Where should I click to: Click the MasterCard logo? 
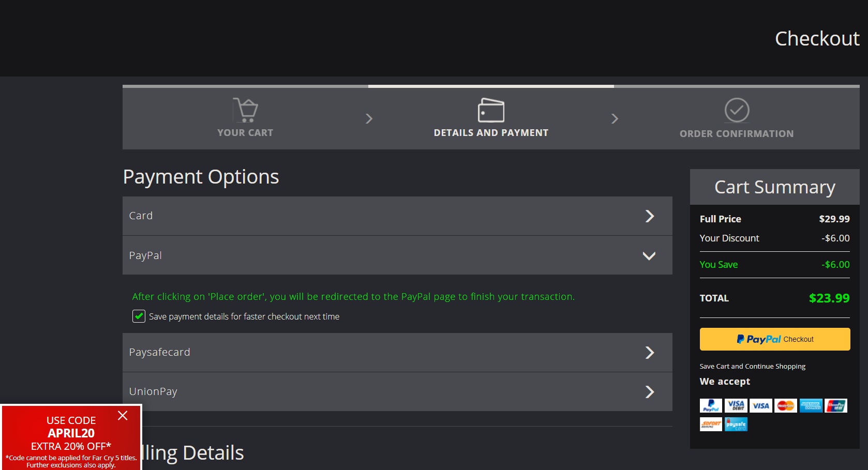click(785, 406)
